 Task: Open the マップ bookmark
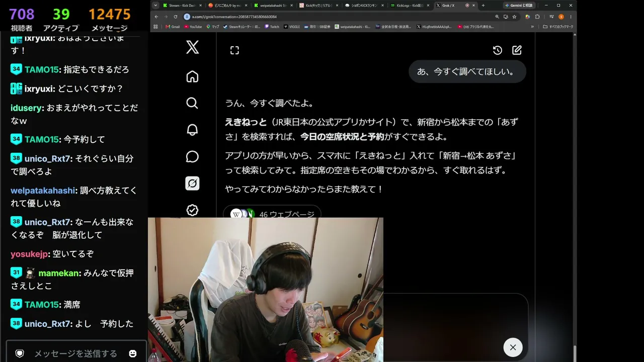(213, 27)
